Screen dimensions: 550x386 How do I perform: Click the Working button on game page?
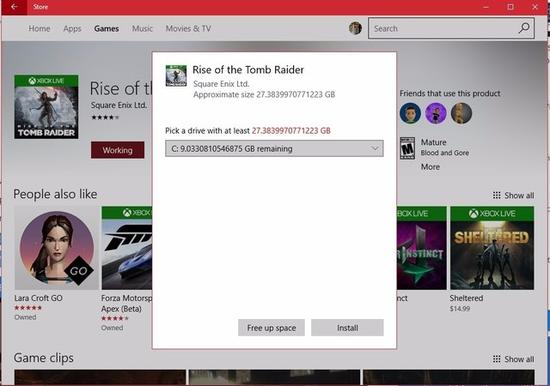(118, 150)
